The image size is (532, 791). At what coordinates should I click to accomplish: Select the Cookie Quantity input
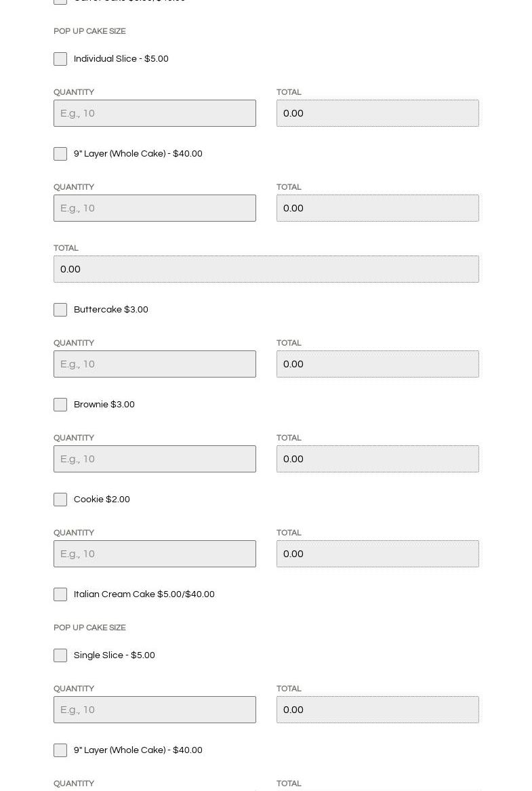(155, 554)
